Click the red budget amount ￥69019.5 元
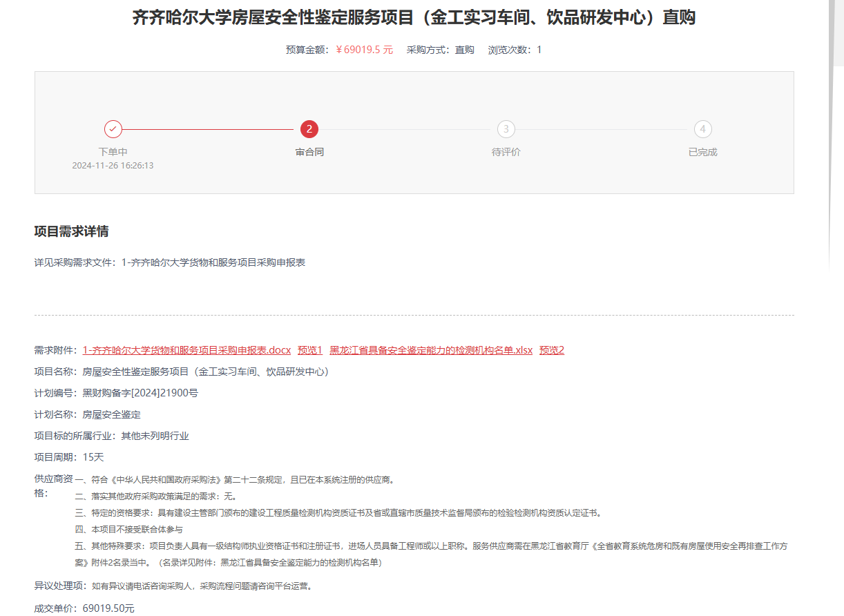844x616 pixels. tap(364, 50)
